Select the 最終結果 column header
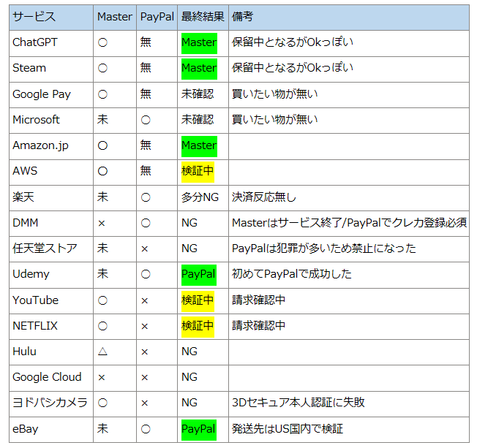 203,17
